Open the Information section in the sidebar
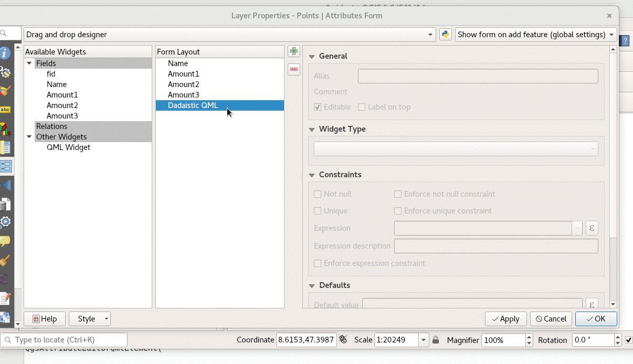Image resolution: width=633 pixels, height=364 pixels. pos(5,53)
